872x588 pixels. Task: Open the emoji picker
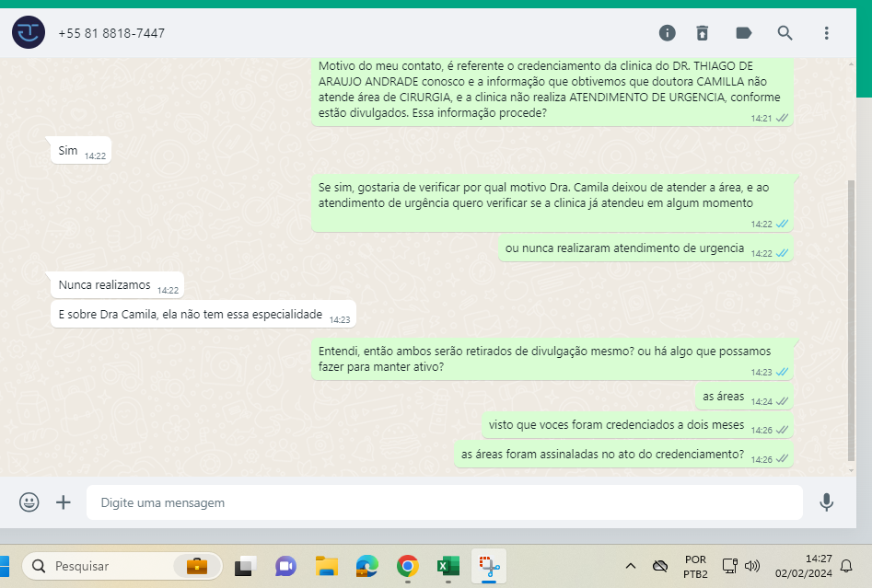click(x=29, y=502)
